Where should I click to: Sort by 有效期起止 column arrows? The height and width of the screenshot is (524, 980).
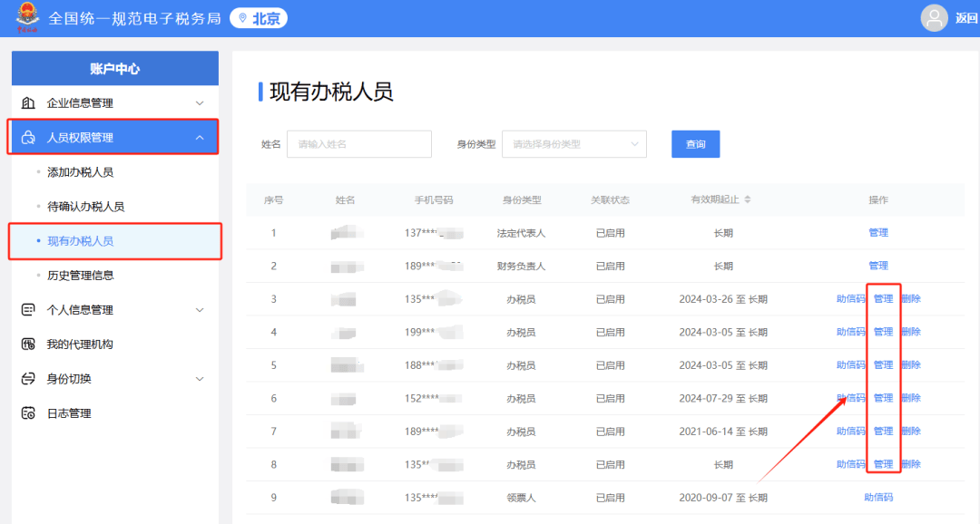click(748, 199)
